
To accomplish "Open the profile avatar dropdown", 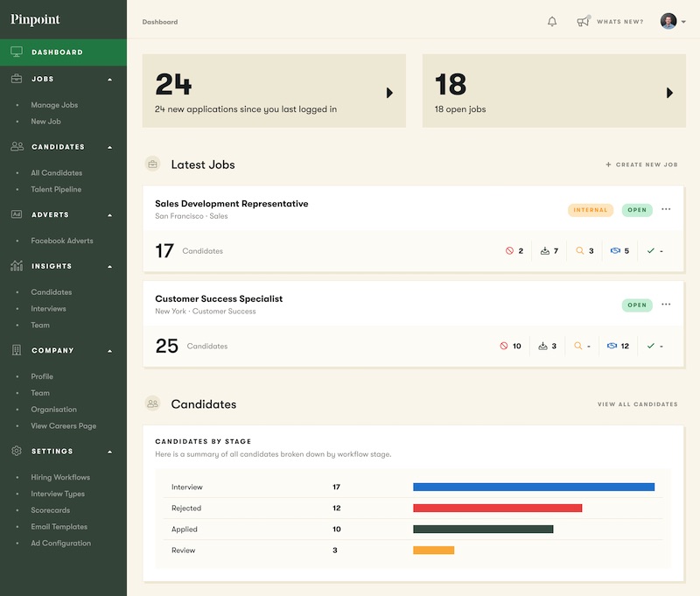I will pos(668,21).
